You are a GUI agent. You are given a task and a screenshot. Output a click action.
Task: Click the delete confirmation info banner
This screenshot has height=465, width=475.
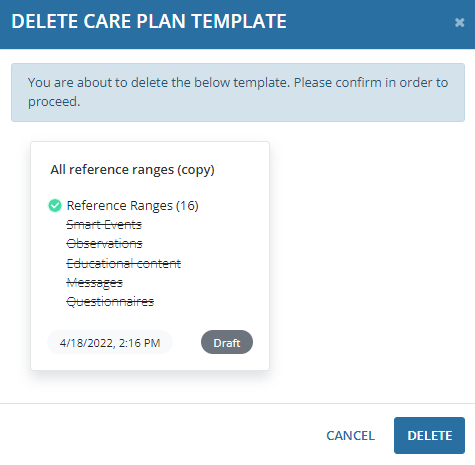238,92
